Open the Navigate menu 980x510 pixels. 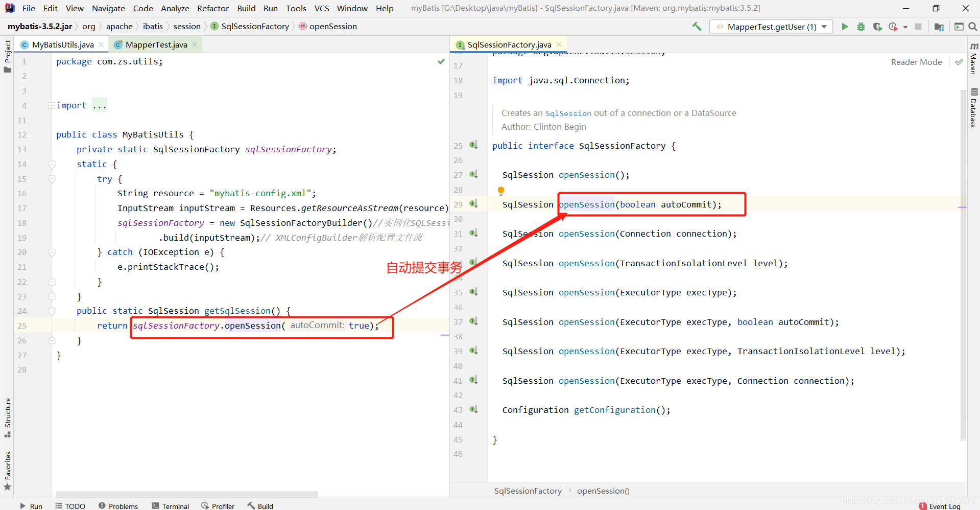click(108, 8)
